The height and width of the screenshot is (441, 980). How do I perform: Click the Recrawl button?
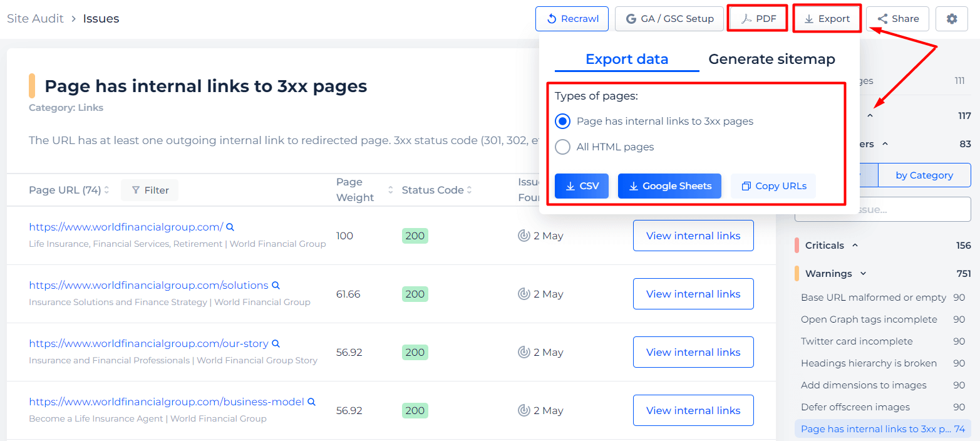click(572, 19)
